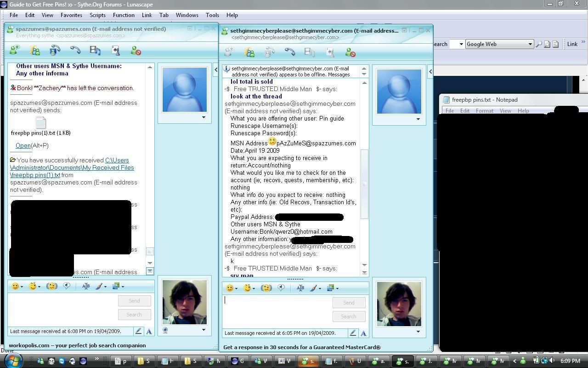
Task: Click Send button in sethgimmecyber chat
Action: 349,303
